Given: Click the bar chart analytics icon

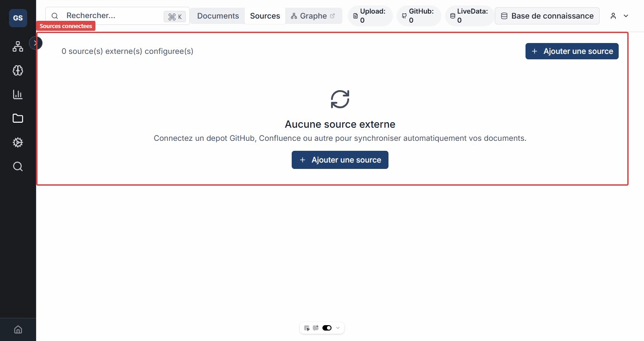Looking at the screenshot, I should (x=18, y=94).
